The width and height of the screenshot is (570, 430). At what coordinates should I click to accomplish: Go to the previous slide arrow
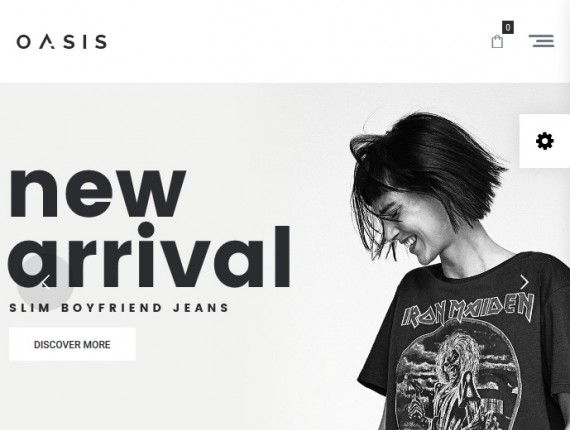click(45, 282)
